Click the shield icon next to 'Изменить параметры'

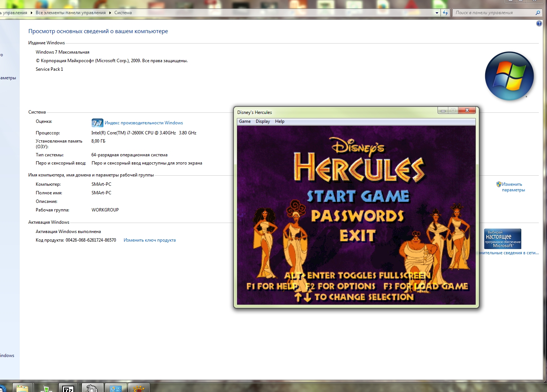[x=499, y=184]
